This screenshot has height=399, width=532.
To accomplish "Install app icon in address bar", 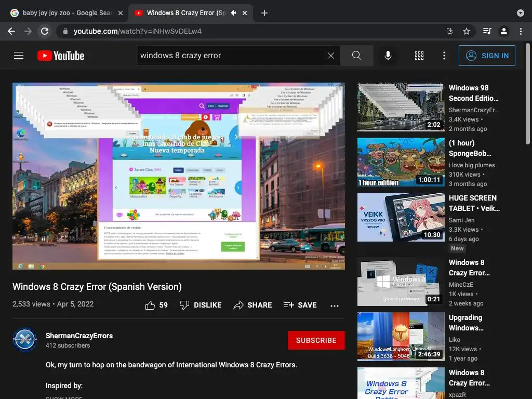I will (449, 31).
